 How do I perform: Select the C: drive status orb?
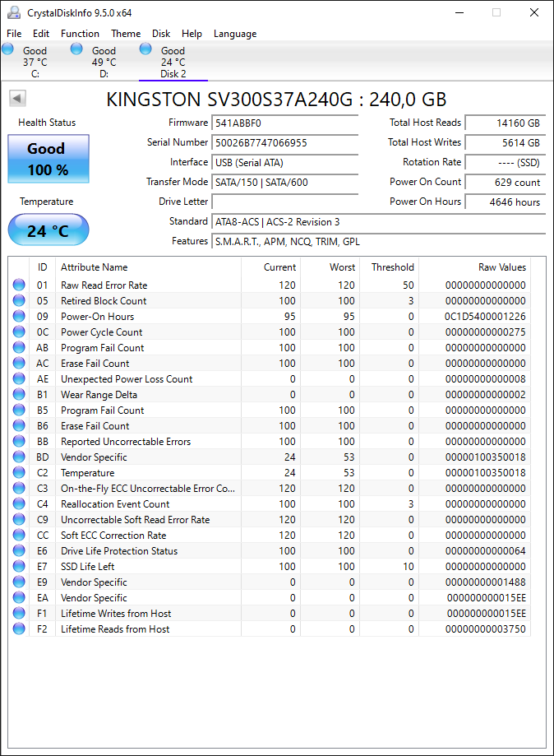[x=7, y=49]
